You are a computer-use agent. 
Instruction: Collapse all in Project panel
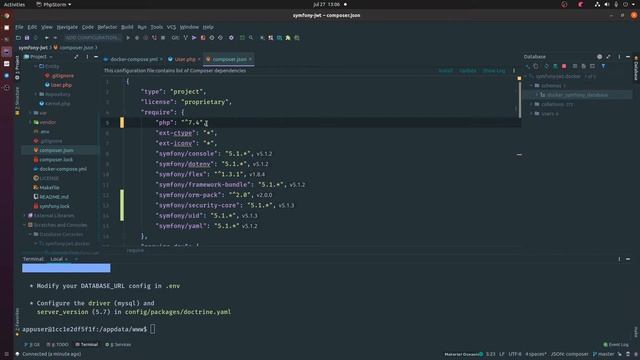pyautogui.click(x=76, y=57)
